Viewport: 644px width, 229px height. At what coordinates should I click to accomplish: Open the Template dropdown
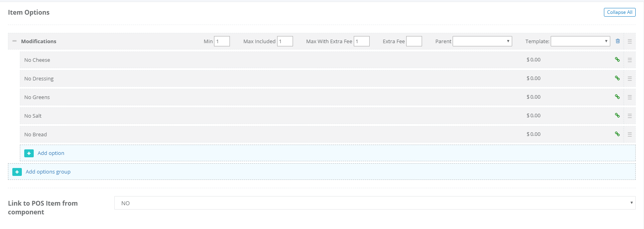(580, 41)
